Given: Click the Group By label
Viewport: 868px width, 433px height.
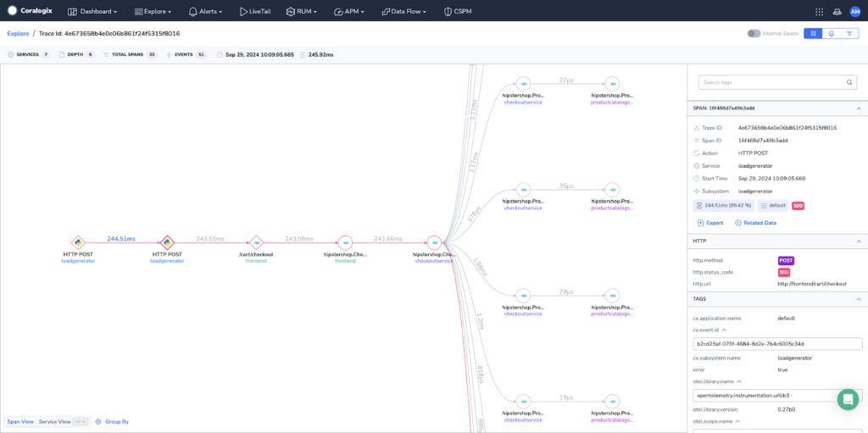Looking at the screenshot, I should click(117, 421).
